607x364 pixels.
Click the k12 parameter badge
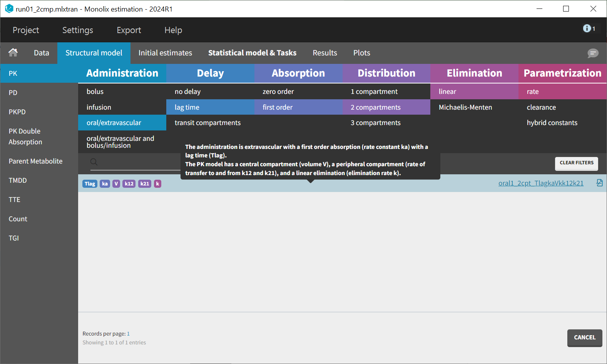click(x=129, y=184)
